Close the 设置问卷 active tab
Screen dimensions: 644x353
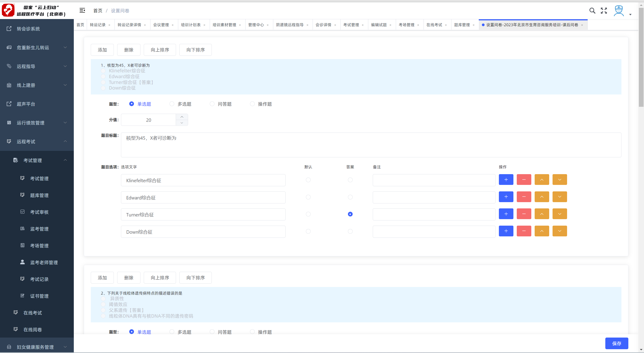click(582, 25)
